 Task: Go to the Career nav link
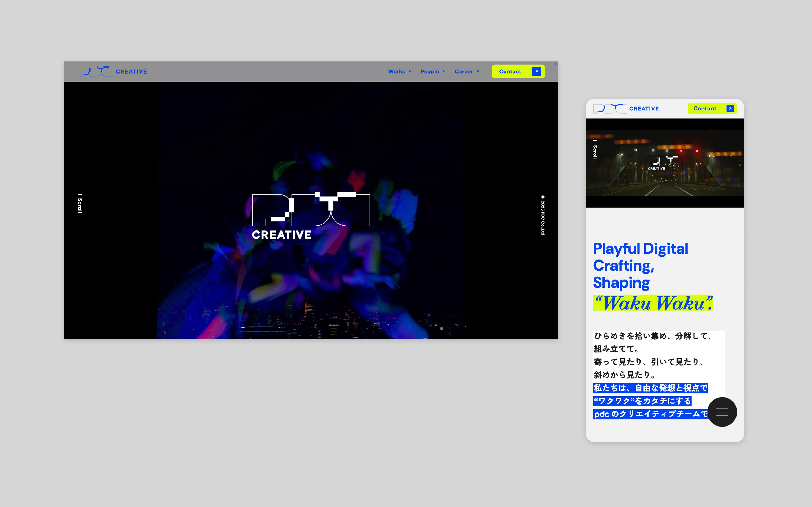pyautogui.click(x=464, y=71)
